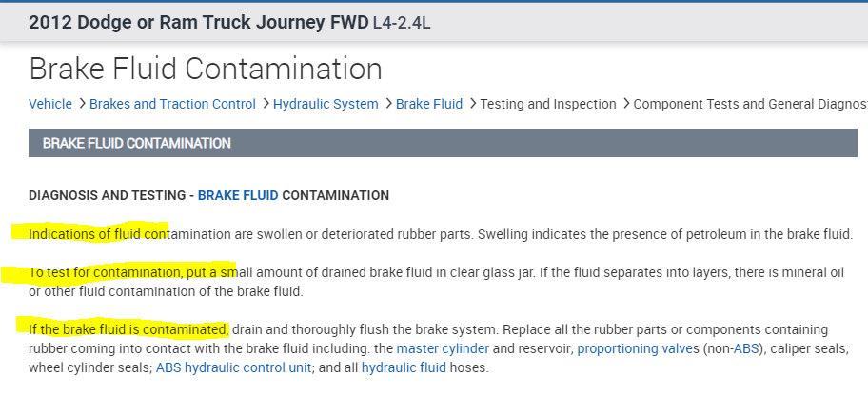This screenshot has height=397, width=868.
Task: Click Testing and Inspection breadcrumb item
Action: point(548,104)
